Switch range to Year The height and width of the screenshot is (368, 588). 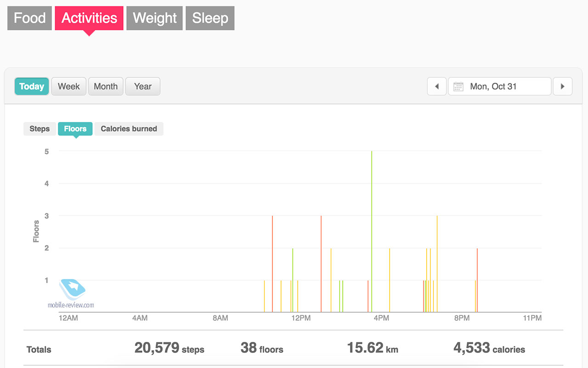click(x=143, y=86)
